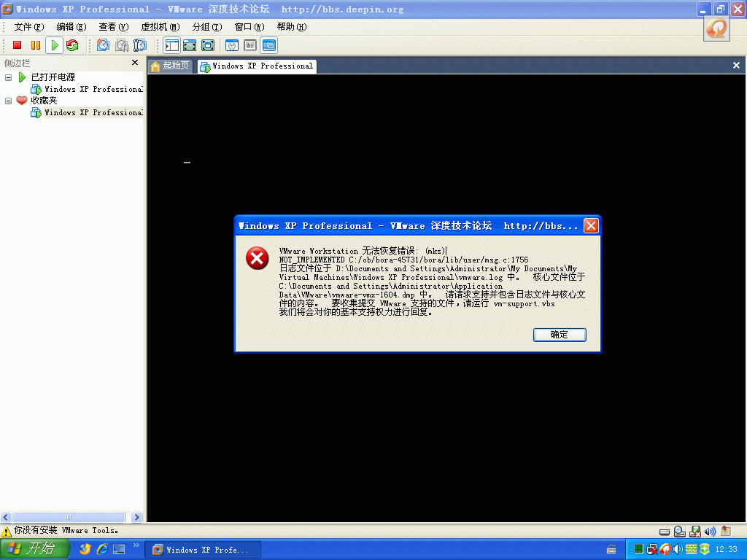Click the floppy device status icon
This screenshot has width=747, height=560.
pos(695,531)
